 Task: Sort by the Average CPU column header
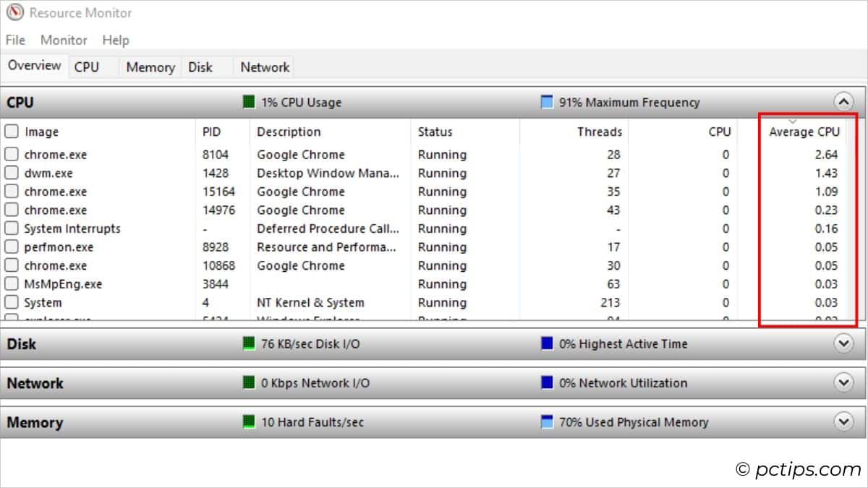click(x=804, y=132)
